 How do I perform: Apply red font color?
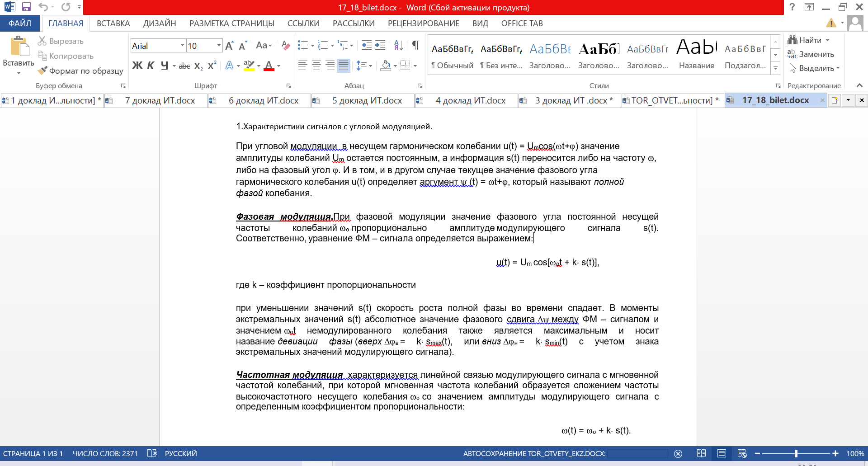point(269,66)
